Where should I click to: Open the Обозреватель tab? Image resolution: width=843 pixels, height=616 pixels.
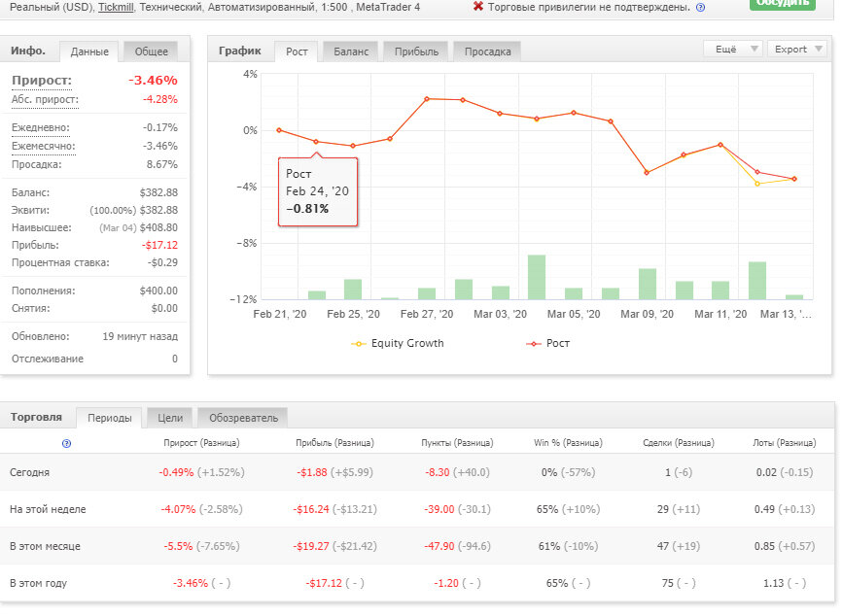coord(243,418)
